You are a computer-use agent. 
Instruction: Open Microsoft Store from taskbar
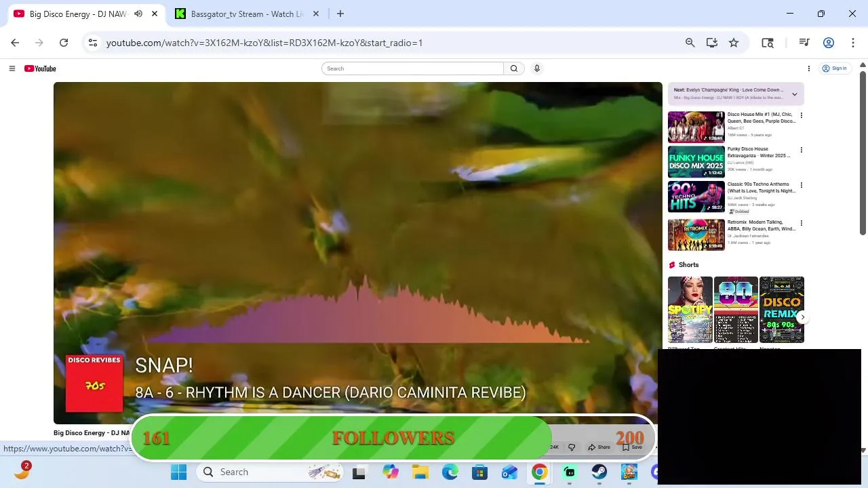click(479, 472)
